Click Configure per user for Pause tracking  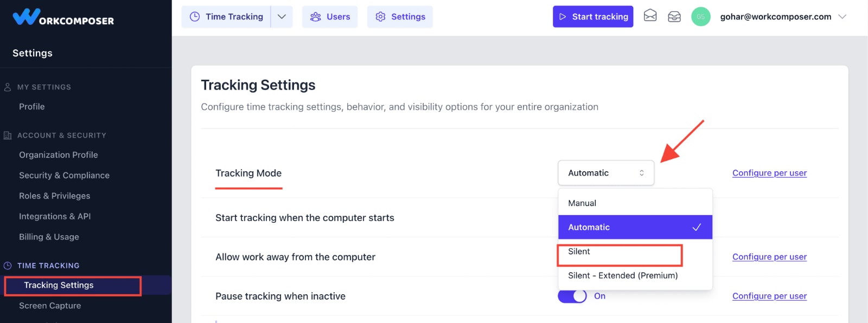(769, 296)
